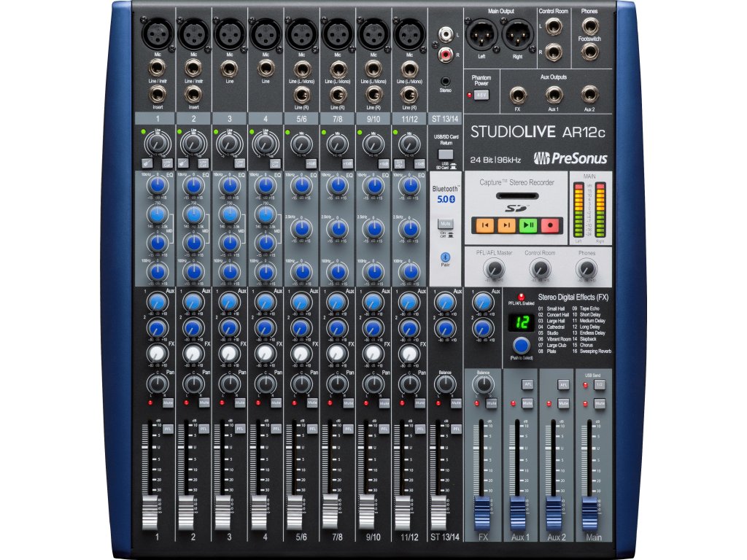This screenshot has height=560, width=747.
Task: Click the Stereo mini-jack input
Action: (445, 82)
